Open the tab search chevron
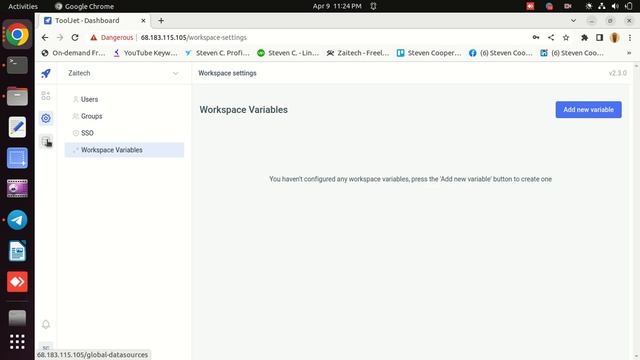Viewport: 640px width, 360px height. [573, 20]
